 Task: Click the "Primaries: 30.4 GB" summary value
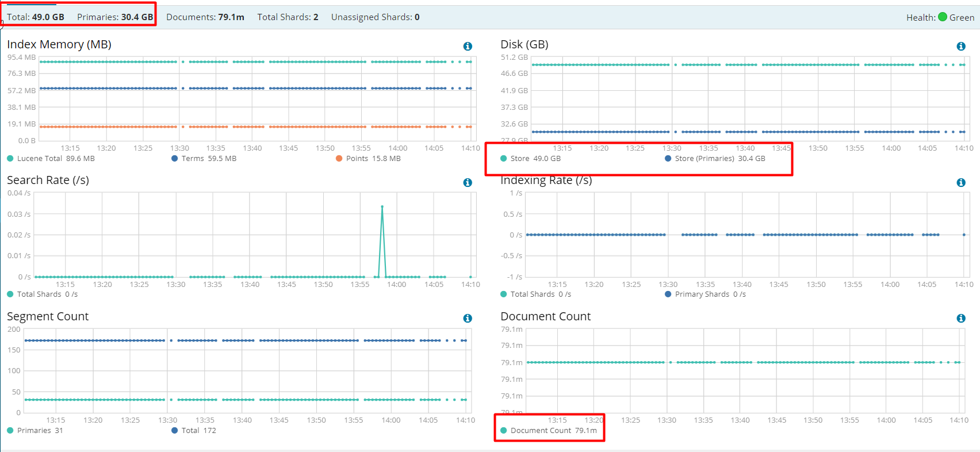click(115, 17)
